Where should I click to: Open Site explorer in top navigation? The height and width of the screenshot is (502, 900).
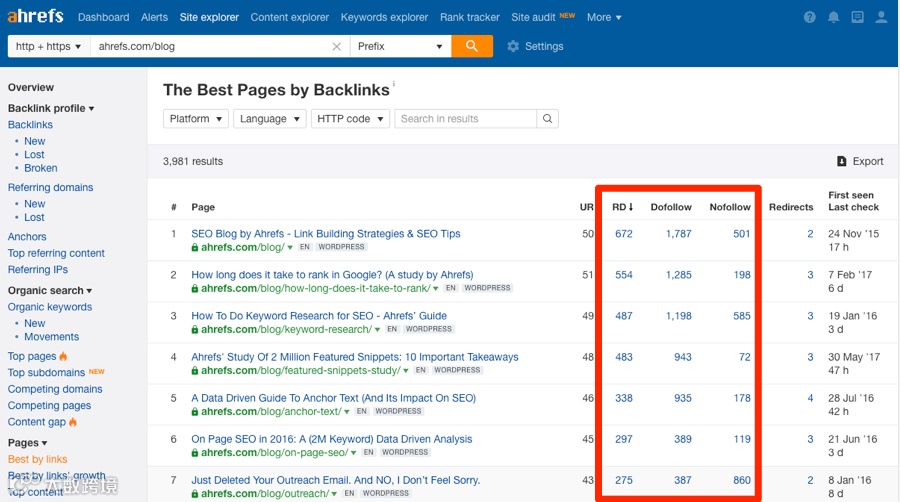click(209, 17)
